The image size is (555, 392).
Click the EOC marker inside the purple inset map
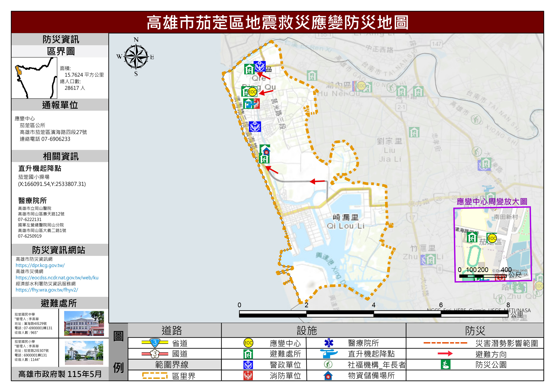pyautogui.click(x=492, y=238)
